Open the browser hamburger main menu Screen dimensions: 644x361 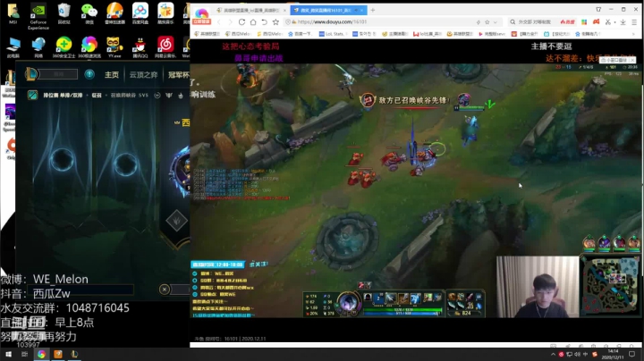[634, 22]
